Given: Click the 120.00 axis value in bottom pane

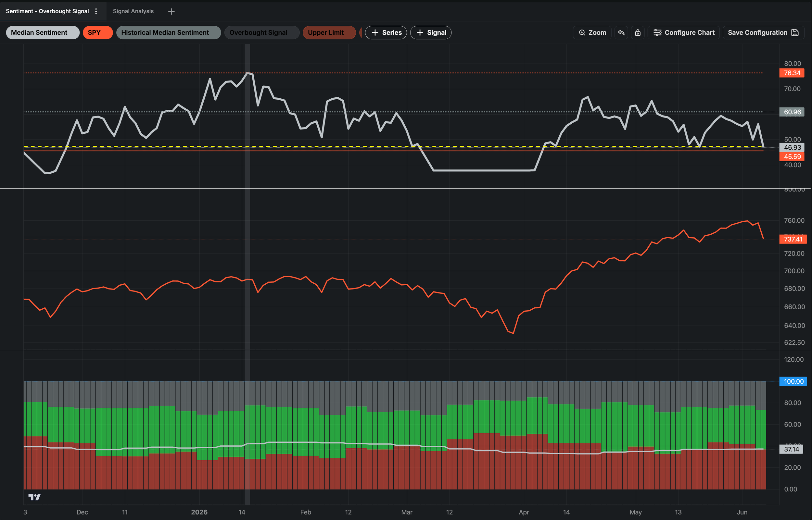Looking at the screenshot, I should point(794,359).
